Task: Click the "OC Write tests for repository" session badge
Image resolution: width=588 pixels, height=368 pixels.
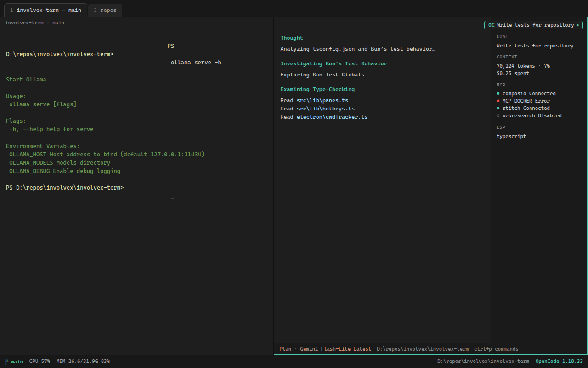Action: pos(533,25)
